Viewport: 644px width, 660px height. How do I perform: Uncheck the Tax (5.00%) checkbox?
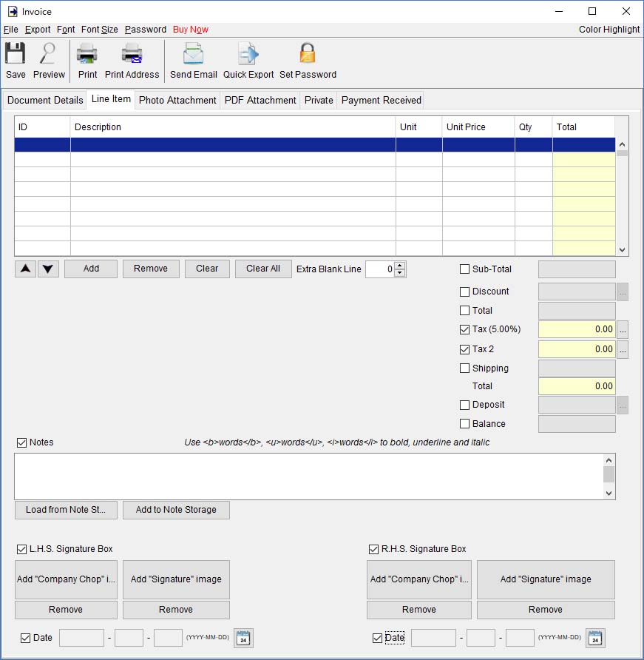point(464,329)
